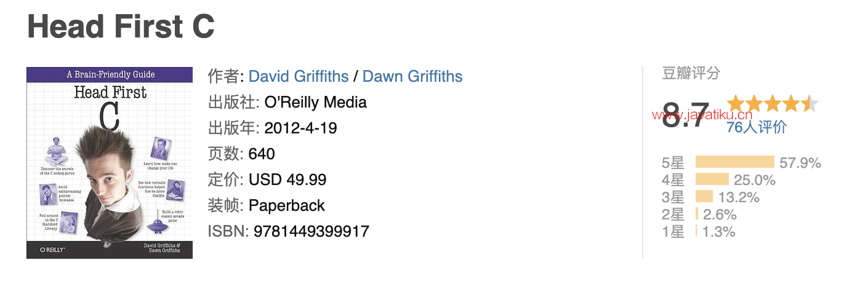Click the 豆瓣评分 heading
Screen dimensions: 868x284
coord(691,74)
